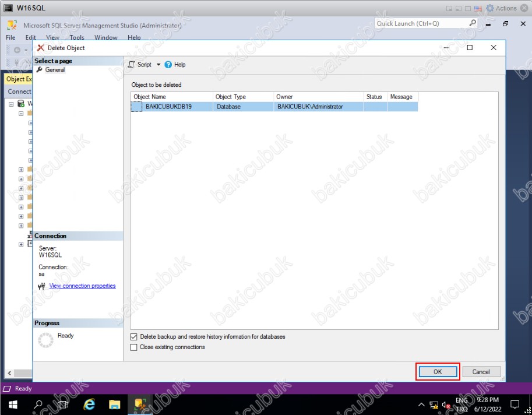Maximize the Delete Object dialog
Viewport: 532px width, 415px height.
tap(470, 48)
